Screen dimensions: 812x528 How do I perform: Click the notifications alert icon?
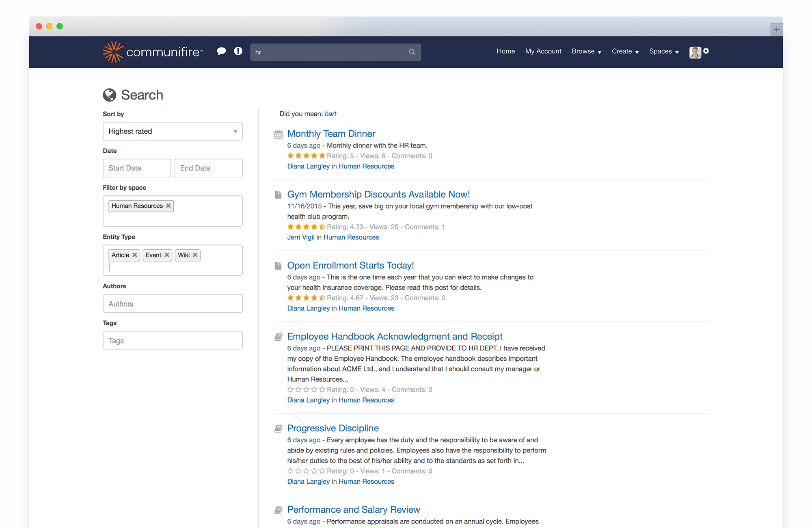point(238,51)
